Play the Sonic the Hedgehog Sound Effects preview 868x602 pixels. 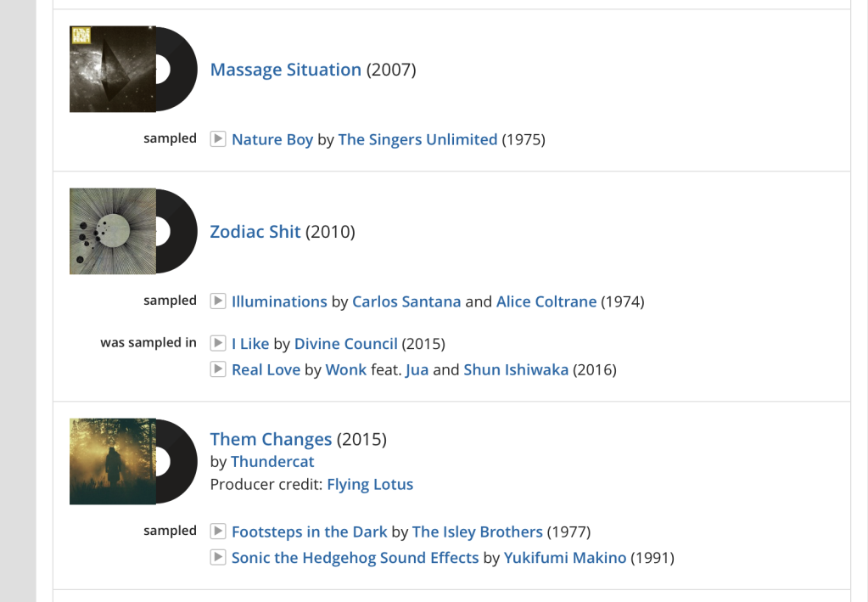[x=218, y=557]
